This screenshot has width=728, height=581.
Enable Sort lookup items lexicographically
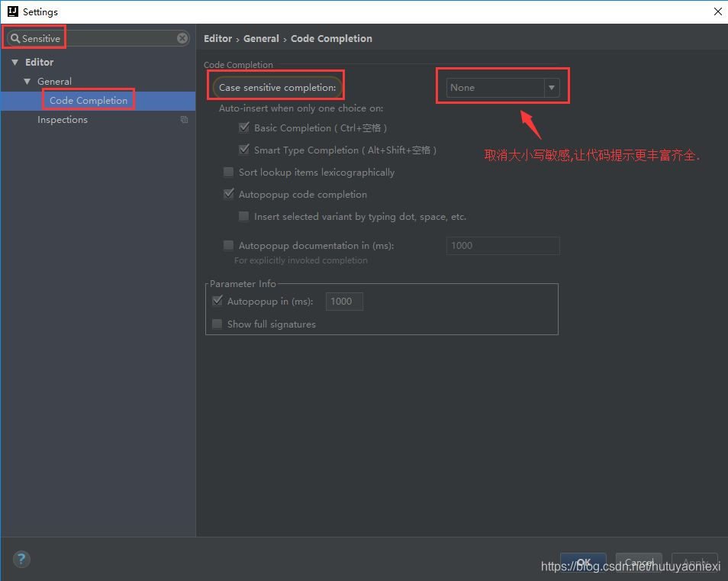point(228,172)
